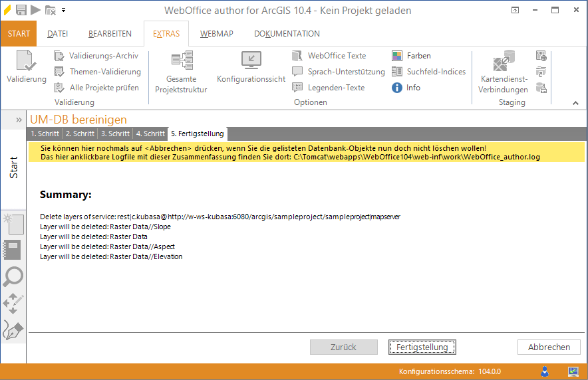The image size is (588, 380).
Task: Show Gesamte Projektstruktur
Action: [x=181, y=72]
